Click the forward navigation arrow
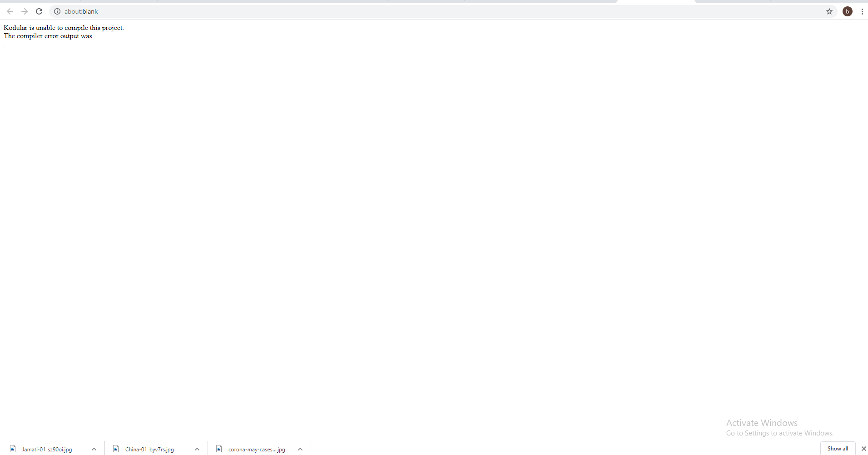This screenshot has width=868, height=455. point(25,11)
